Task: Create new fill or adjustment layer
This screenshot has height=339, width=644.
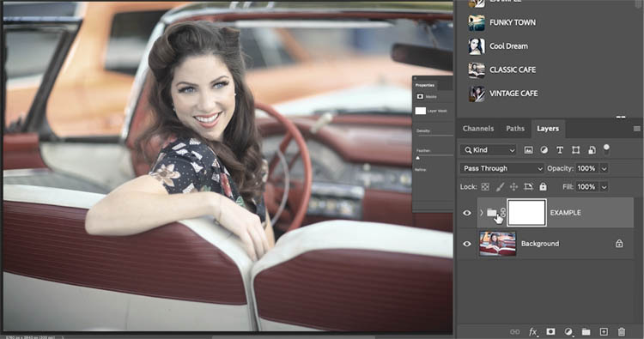Action: point(568,331)
